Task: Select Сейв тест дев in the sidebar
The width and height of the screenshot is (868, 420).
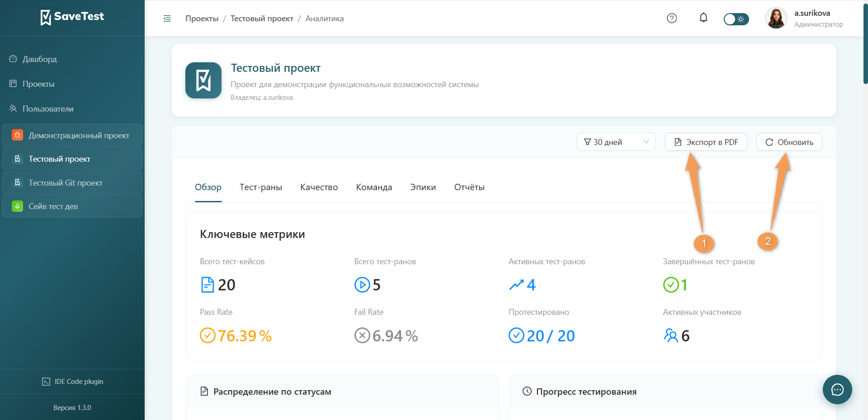Action: point(72,206)
